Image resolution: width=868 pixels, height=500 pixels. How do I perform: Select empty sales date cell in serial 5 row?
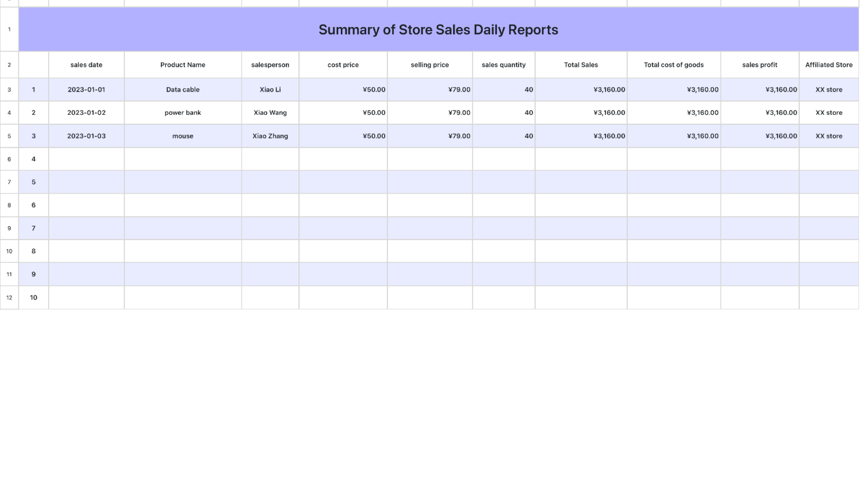tap(86, 182)
